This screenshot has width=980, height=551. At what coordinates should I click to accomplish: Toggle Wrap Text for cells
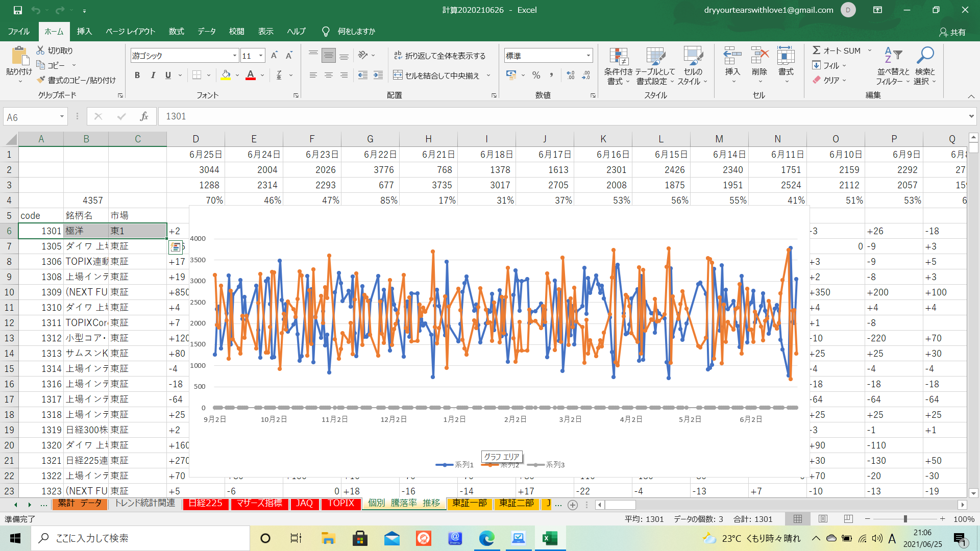[439, 56]
